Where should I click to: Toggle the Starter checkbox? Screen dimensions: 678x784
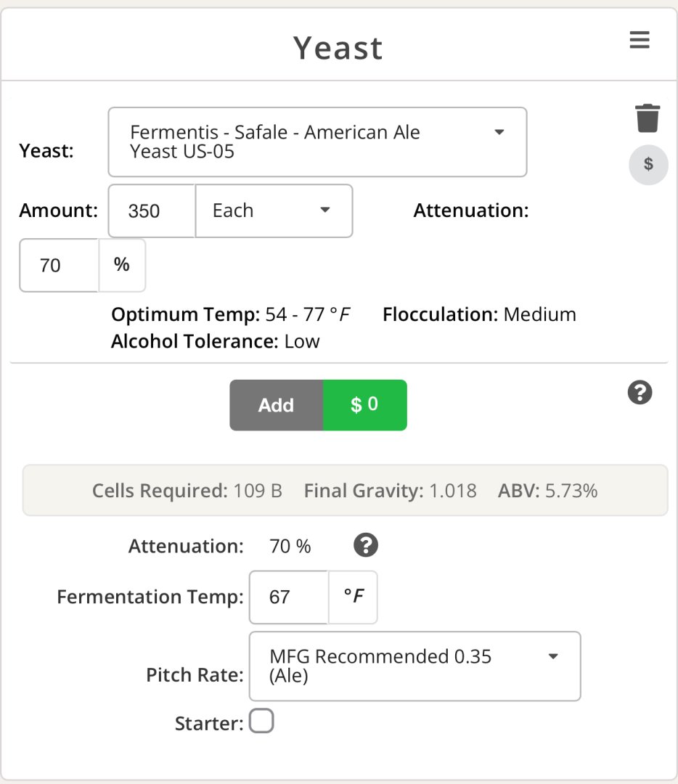click(x=261, y=721)
